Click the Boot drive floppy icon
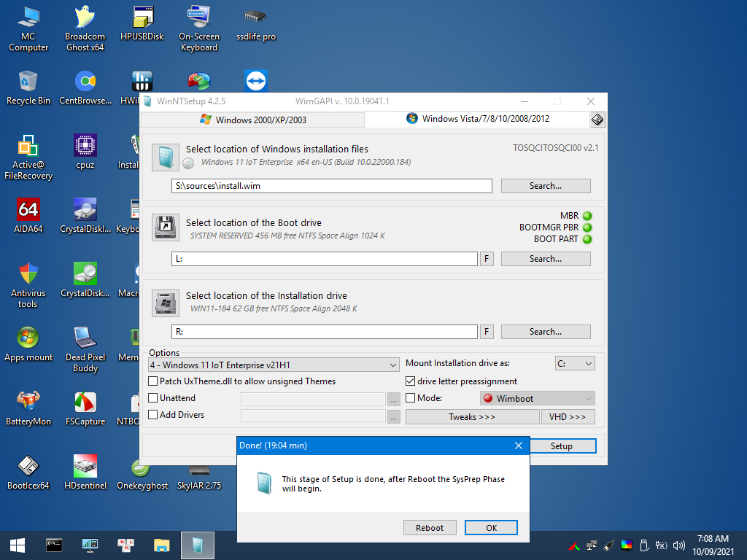The height and width of the screenshot is (560, 747). [166, 227]
